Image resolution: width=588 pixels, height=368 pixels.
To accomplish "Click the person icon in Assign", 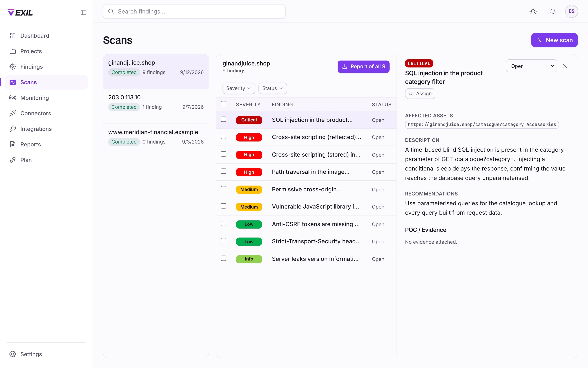I will click(411, 94).
